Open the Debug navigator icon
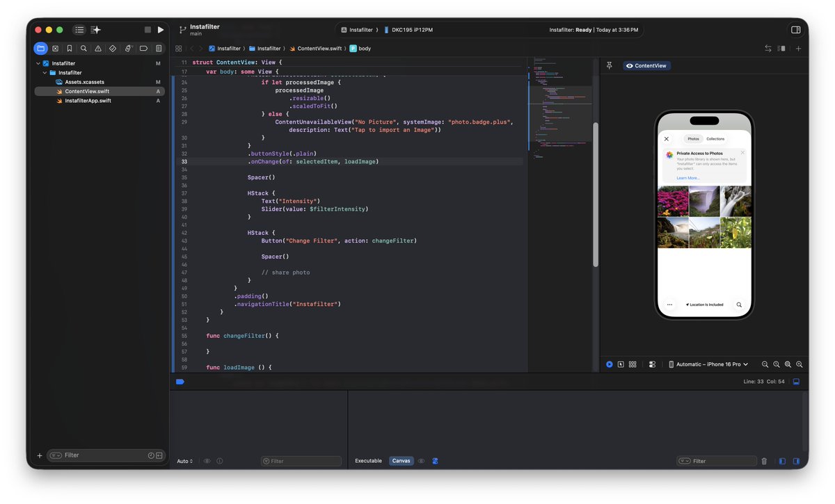835x504 pixels. pos(128,49)
